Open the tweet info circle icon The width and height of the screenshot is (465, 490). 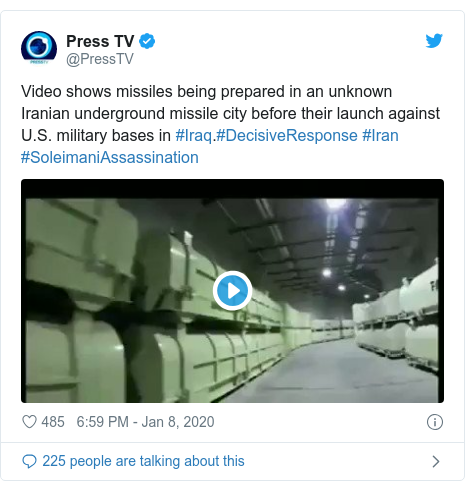pos(435,422)
